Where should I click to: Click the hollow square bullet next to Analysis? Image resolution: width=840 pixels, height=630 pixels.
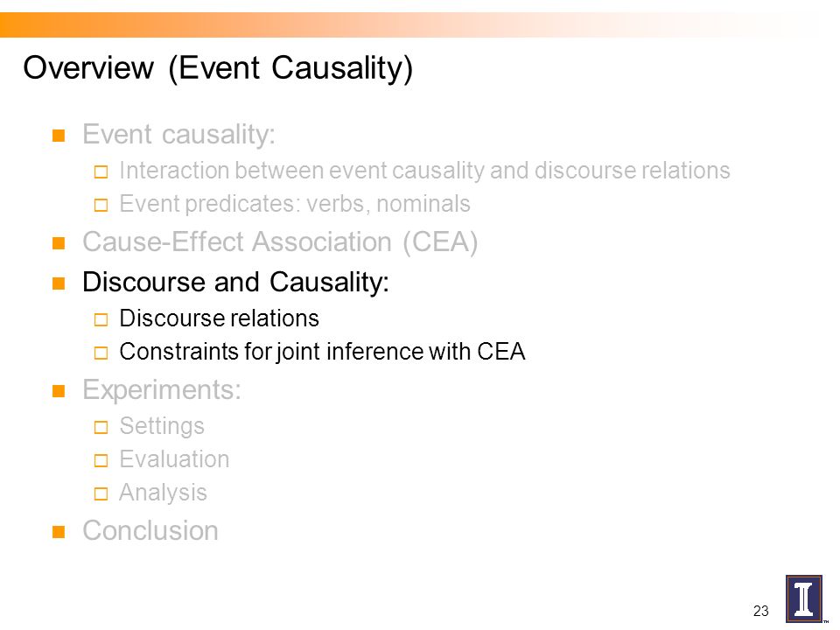pyautogui.click(x=101, y=493)
